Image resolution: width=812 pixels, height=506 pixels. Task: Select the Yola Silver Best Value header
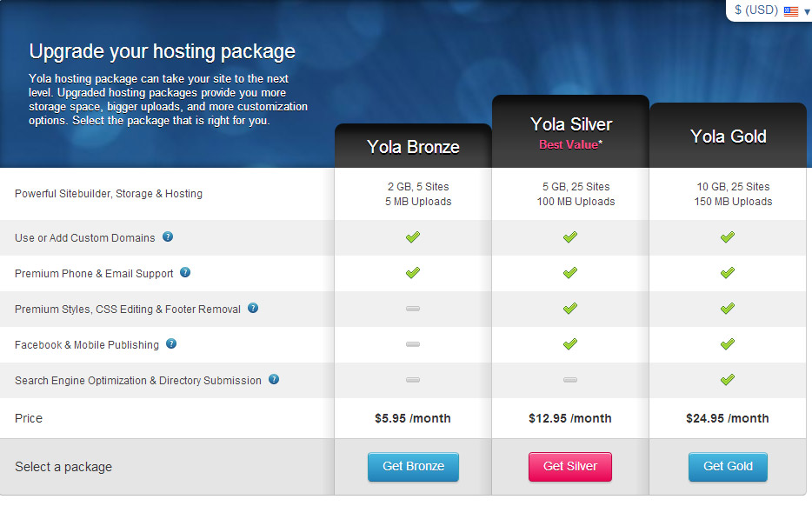(570, 131)
